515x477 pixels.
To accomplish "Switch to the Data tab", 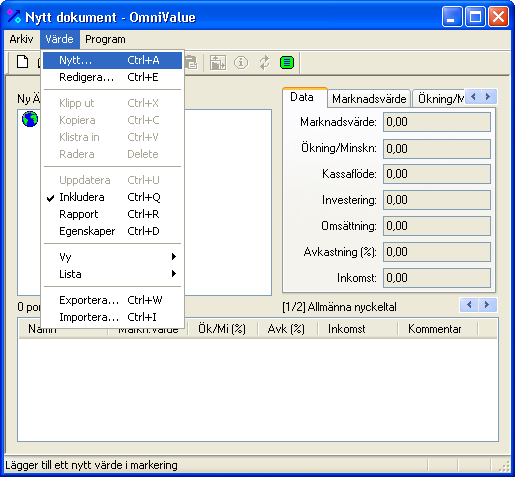I will click(305, 97).
